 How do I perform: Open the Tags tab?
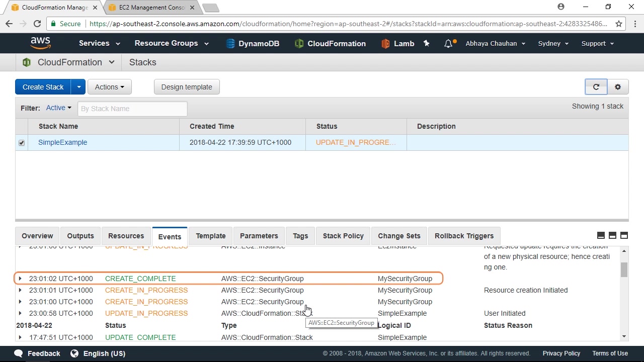[300, 236]
